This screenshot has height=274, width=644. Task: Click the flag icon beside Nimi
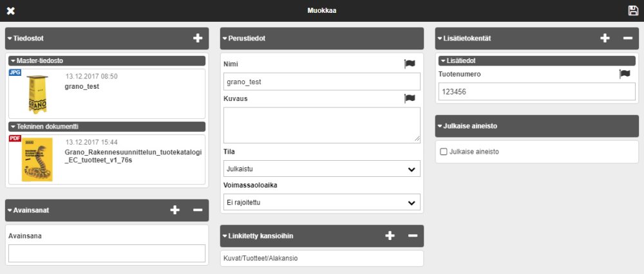[x=410, y=64]
